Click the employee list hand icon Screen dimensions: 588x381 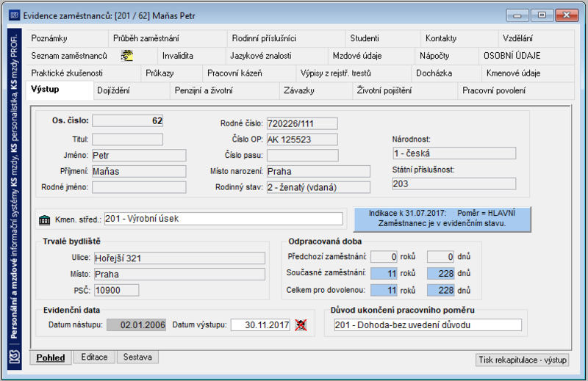tap(127, 56)
